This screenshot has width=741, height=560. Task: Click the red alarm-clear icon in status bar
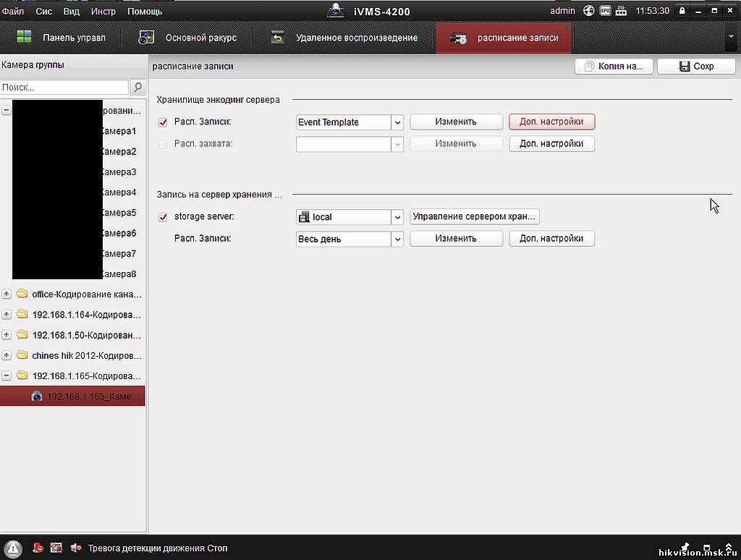coord(38,548)
